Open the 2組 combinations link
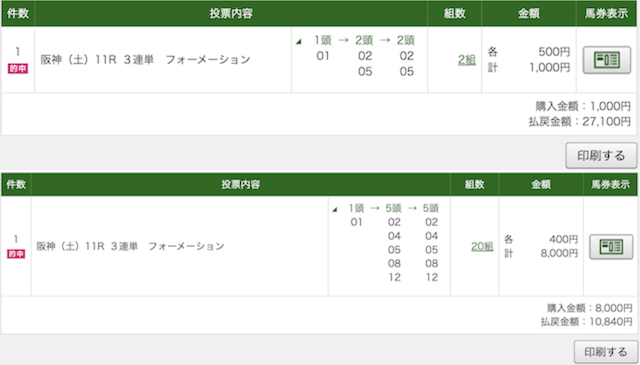640x365 pixels. click(467, 60)
